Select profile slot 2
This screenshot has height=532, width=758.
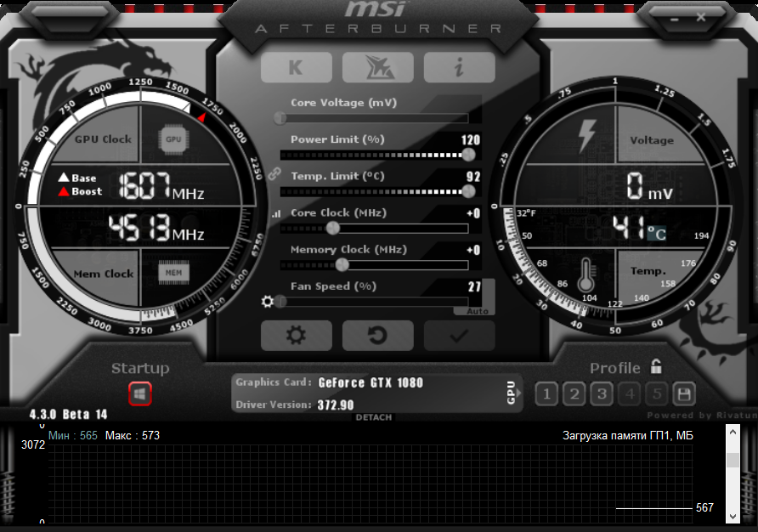pos(574,393)
